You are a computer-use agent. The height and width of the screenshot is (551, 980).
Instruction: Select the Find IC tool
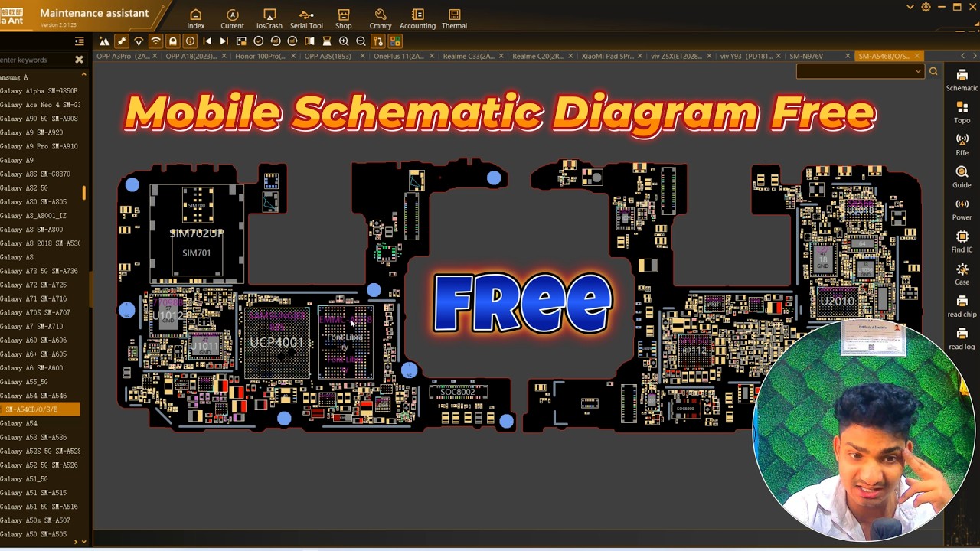[x=962, y=241]
